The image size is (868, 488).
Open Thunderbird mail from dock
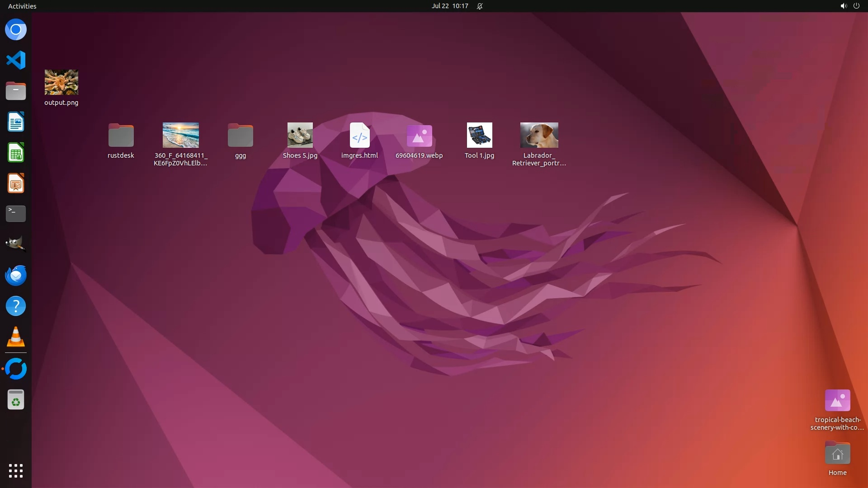pyautogui.click(x=16, y=275)
